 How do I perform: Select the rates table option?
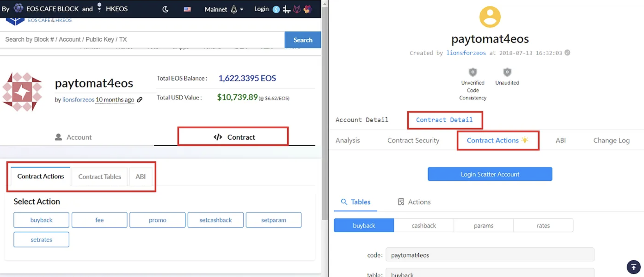click(x=543, y=225)
